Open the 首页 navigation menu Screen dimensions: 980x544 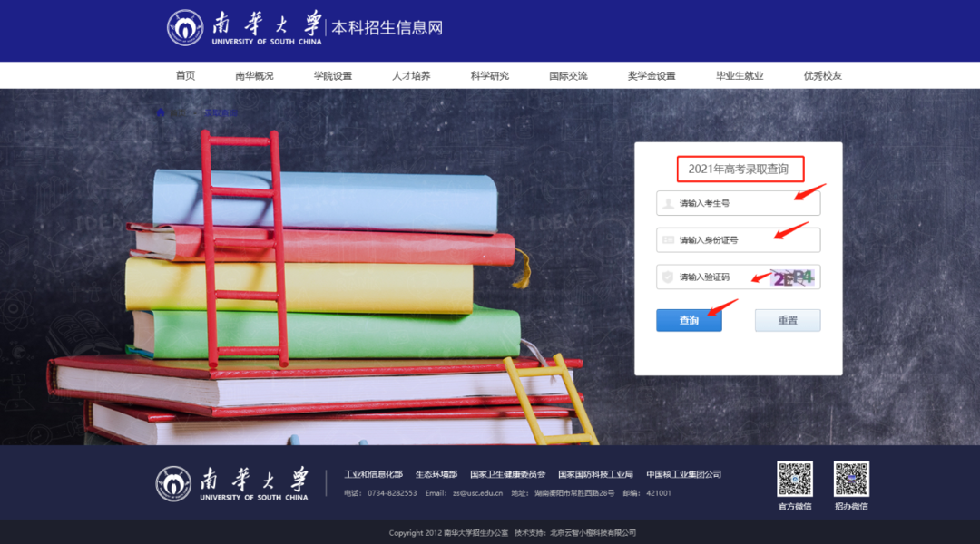pos(184,75)
